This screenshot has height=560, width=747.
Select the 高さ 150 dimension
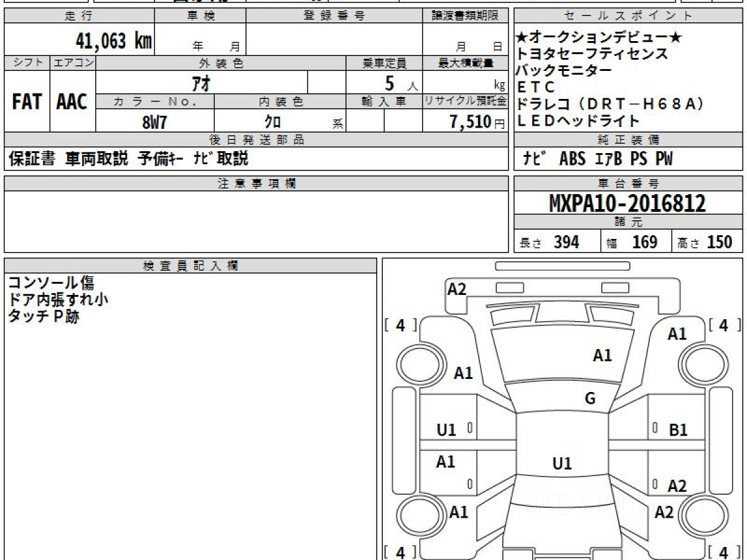(705, 242)
